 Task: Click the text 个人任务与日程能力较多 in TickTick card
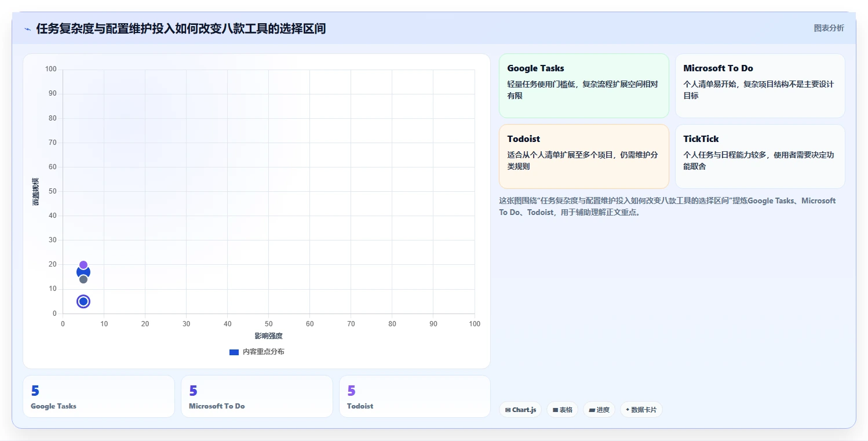(725, 155)
